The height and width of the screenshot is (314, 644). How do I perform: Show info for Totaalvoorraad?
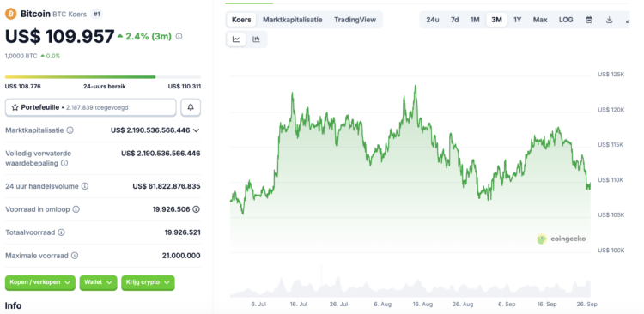[61, 232]
